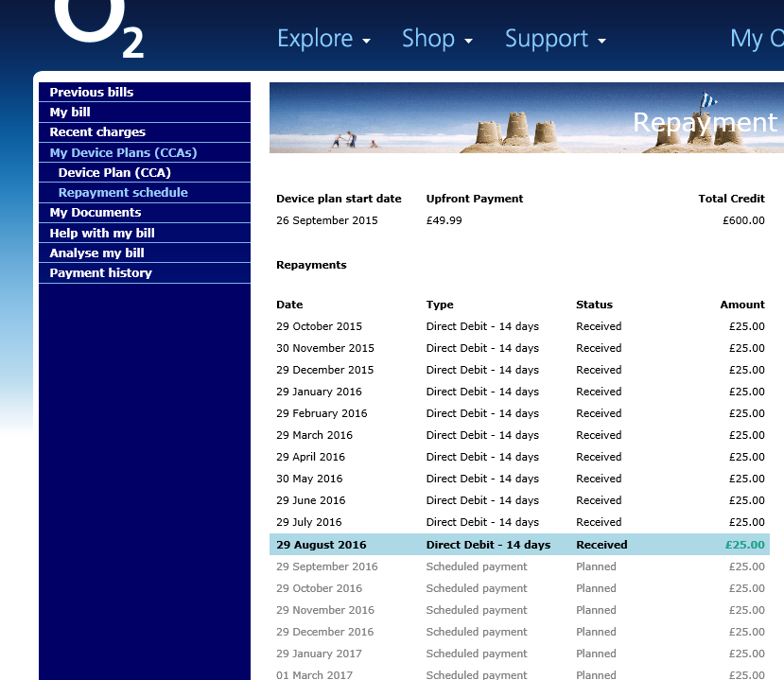Open My Documents
The image size is (784, 680).
pyautogui.click(x=95, y=212)
